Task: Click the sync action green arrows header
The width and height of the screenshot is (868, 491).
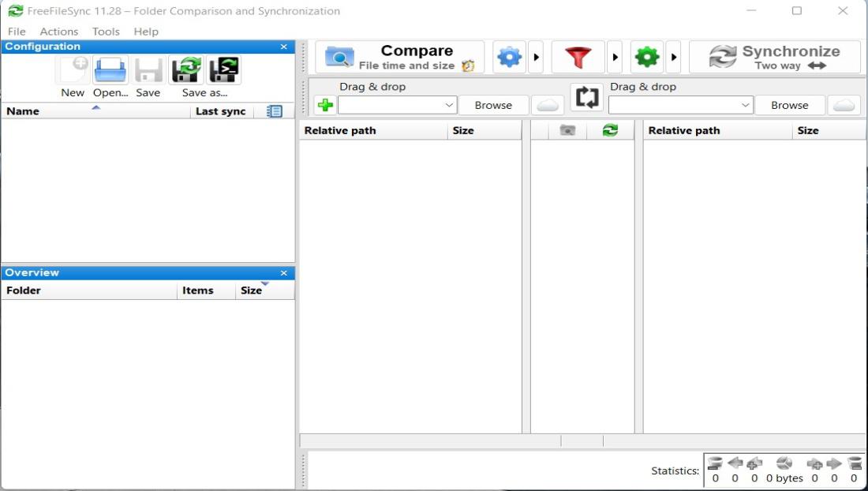Action: point(610,130)
